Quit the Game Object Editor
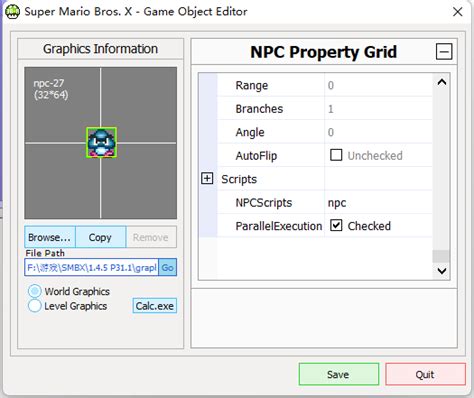Image resolution: width=474 pixels, height=398 pixels. point(425,374)
